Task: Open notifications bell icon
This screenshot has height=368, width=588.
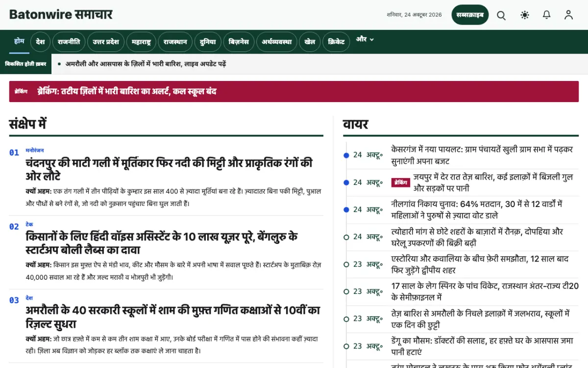Action: pyautogui.click(x=547, y=15)
